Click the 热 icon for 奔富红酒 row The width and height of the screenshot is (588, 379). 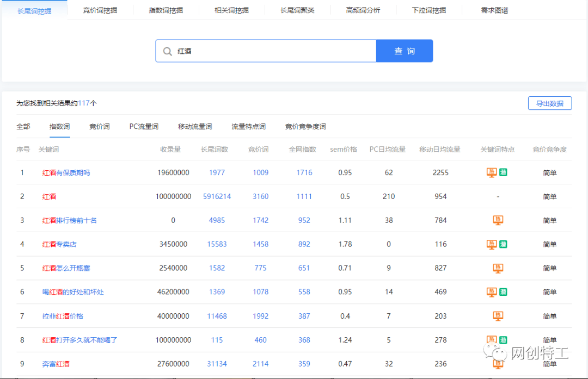point(497,364)
